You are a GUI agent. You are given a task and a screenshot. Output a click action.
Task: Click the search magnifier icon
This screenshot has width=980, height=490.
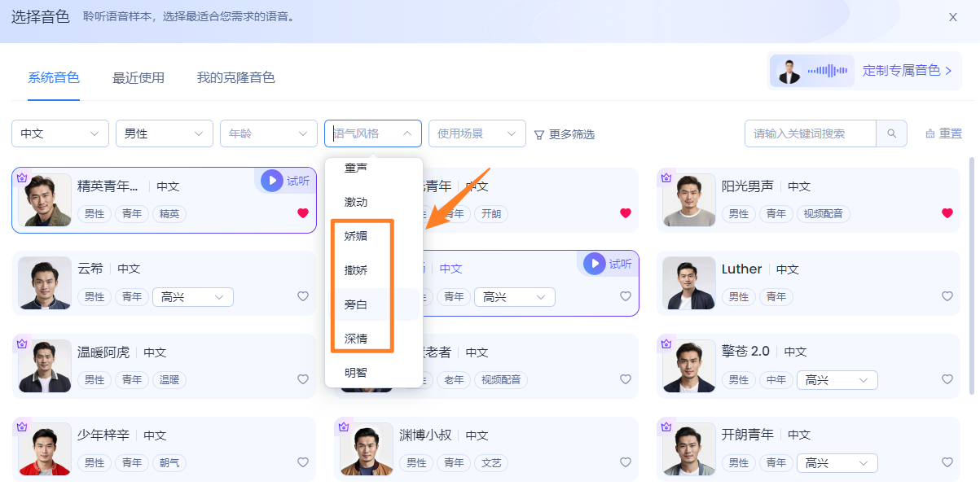pos(891,133)
